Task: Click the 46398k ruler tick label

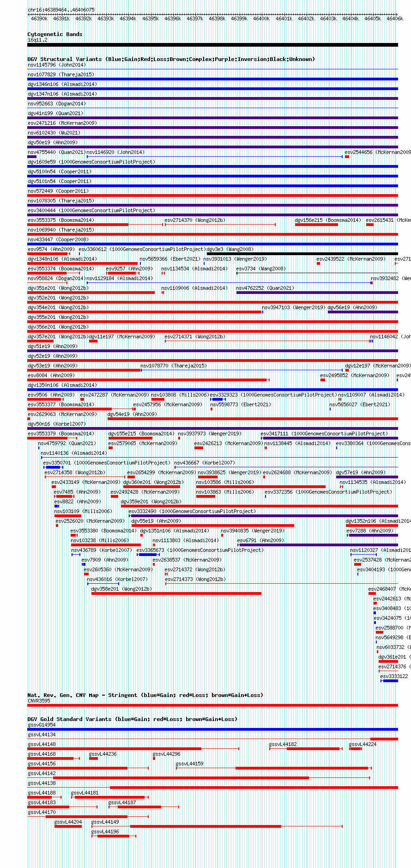Action: pos(217,18)
